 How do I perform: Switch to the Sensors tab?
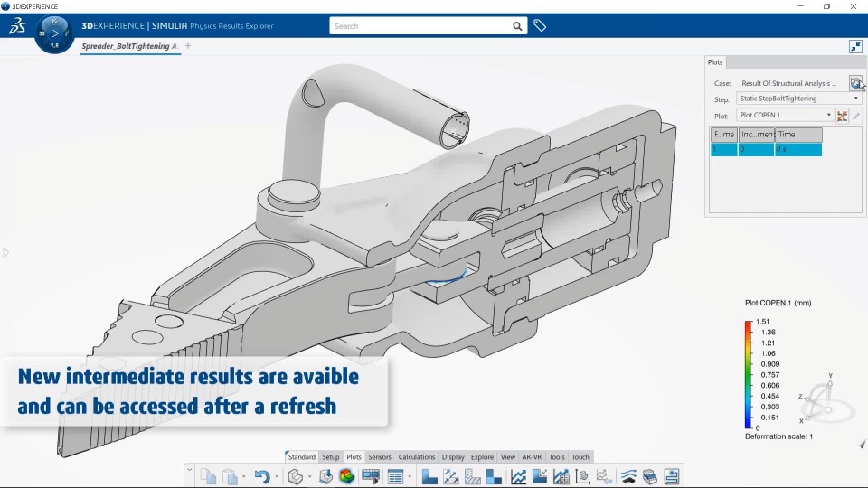[380, 457]
